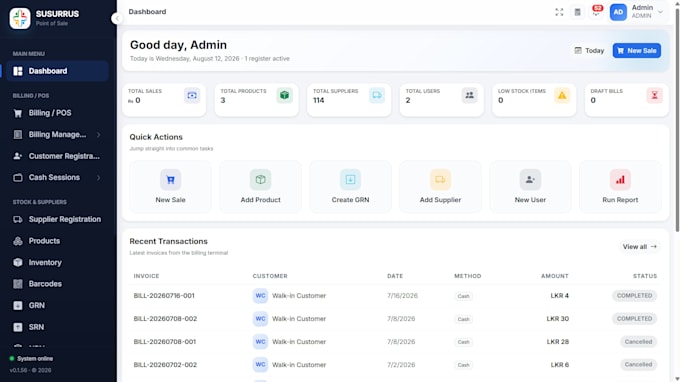Image resolution: width=680 pixels, height=382 pixels.
Task: Click the Cash method tag for BILL-20260702-002
Action: click(x=463, y=365)
